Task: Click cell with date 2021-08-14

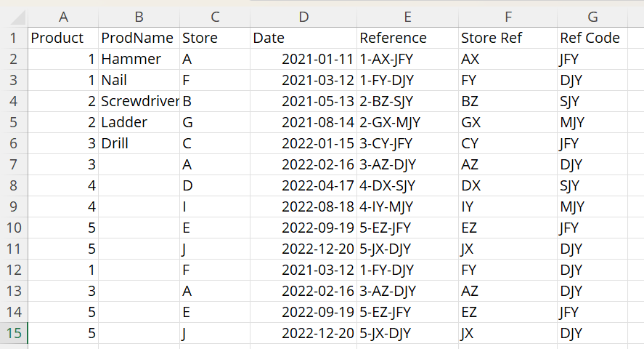Action: [x=303, y=122]
